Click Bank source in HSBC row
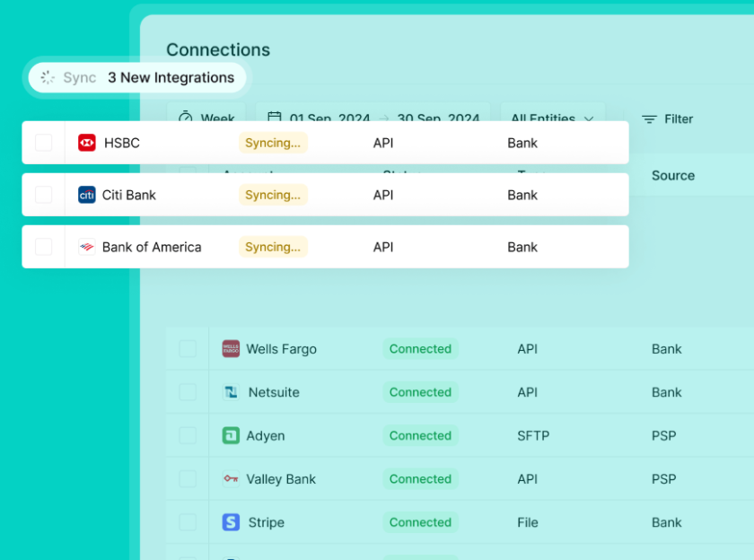This screenshot has height=560, width=754. point(522,143)
